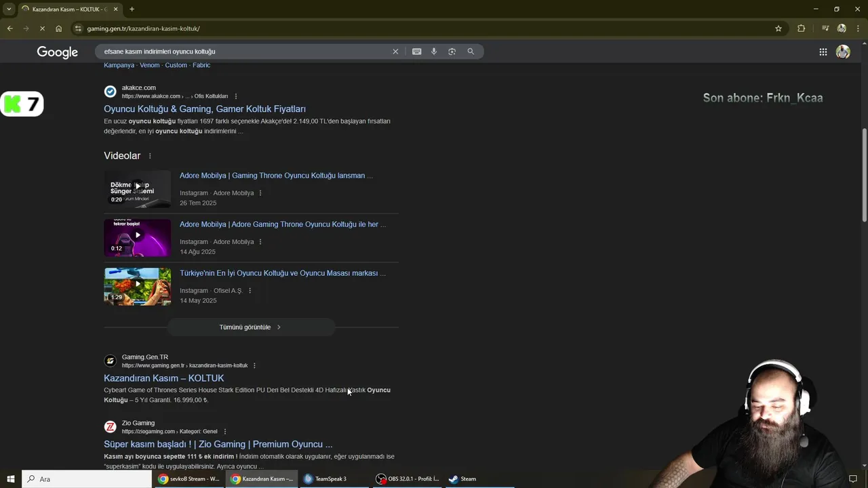This screenshot has width=868, height=488.
Task: Play the 1:29 Ofisel video thumbnail
Action: coord(137,286)
